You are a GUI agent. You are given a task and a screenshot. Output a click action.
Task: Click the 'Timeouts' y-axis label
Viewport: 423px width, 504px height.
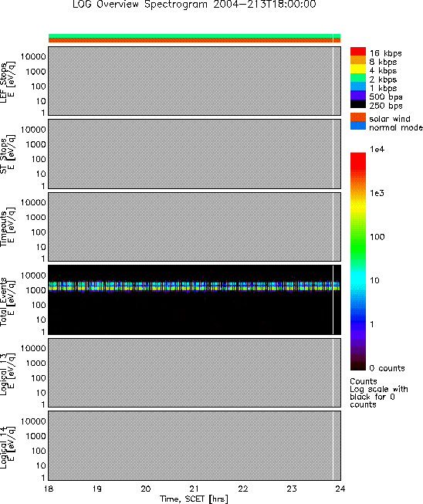tap(4, 228)
